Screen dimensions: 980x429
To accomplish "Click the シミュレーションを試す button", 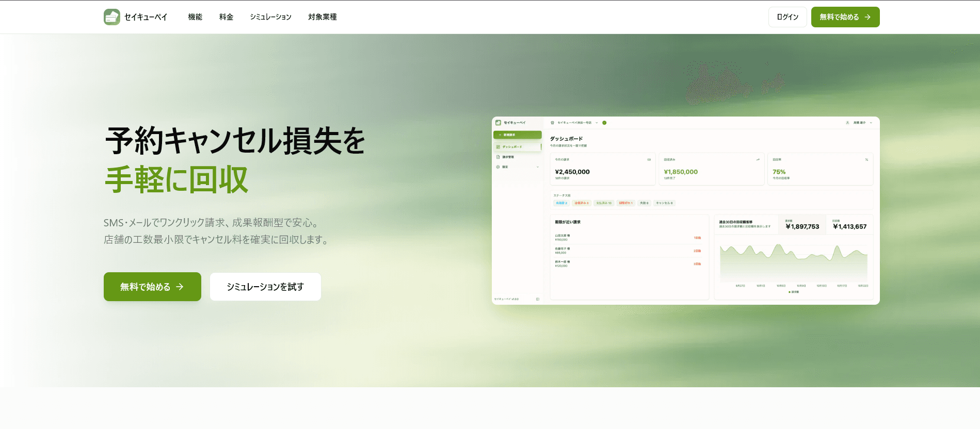I will tap(265, 287).
